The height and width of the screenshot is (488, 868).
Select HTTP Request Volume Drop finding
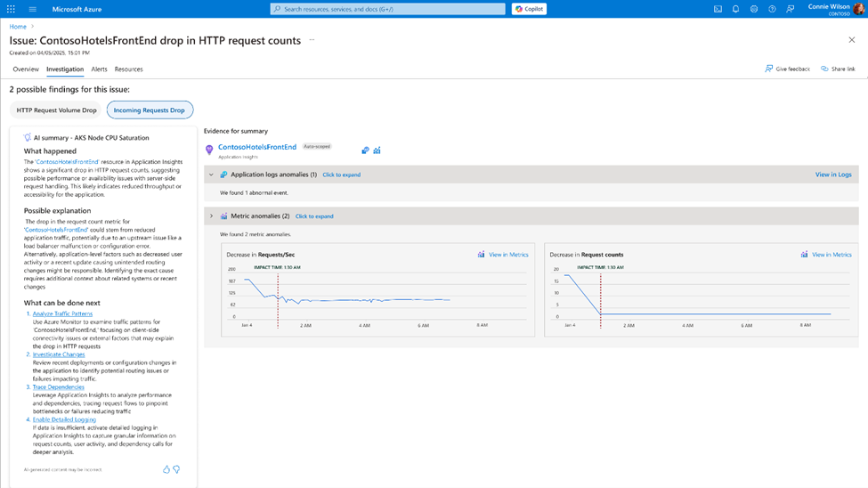pyautogui.click(x=56, y=110)
